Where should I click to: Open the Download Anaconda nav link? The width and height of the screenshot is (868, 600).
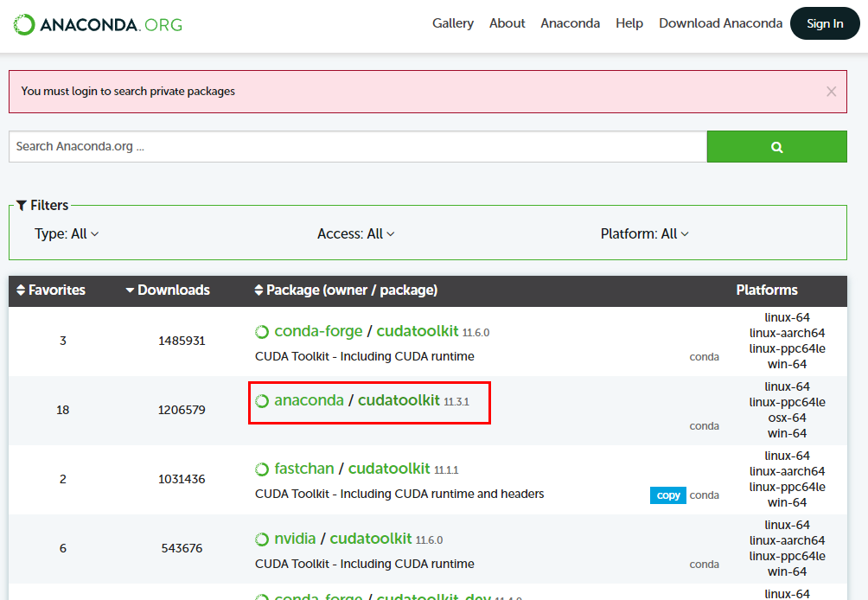click(721, 23)
